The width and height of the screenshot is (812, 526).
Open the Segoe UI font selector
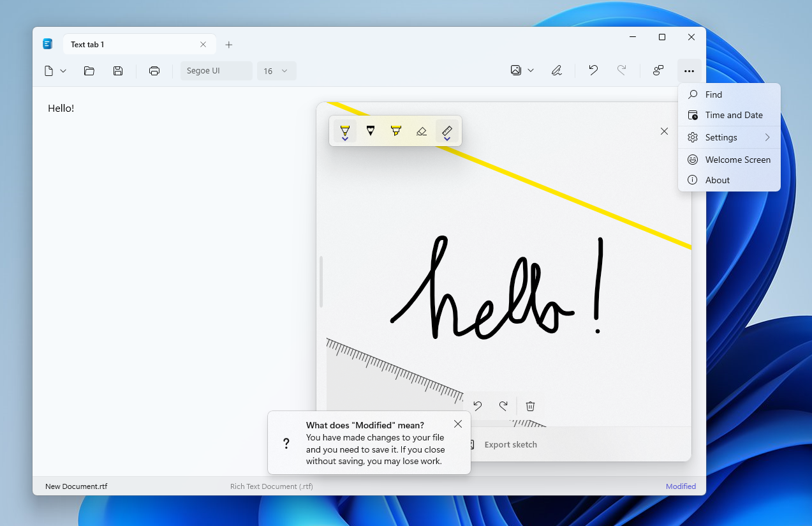pyautogui.click(x=216, y=71)
